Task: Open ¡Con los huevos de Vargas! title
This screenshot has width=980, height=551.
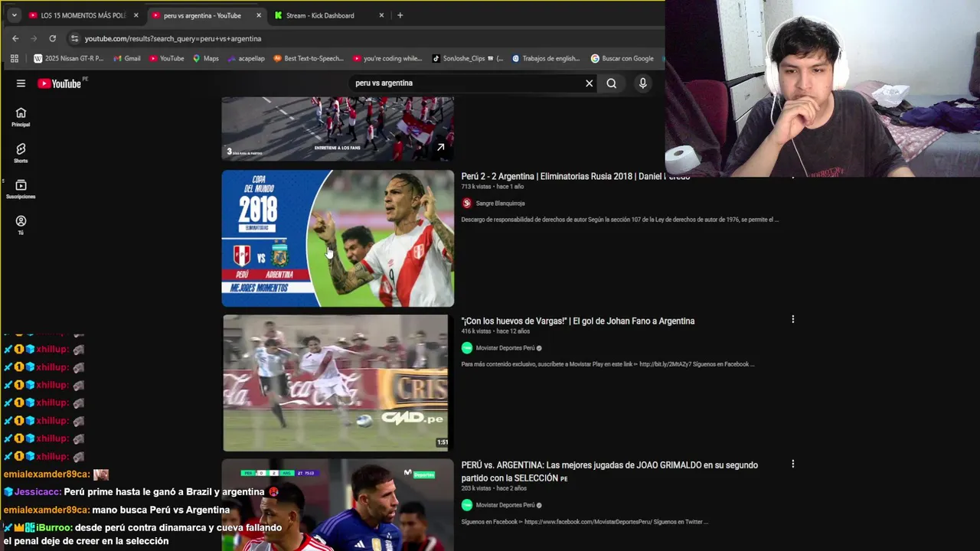Action: [578, 321]
